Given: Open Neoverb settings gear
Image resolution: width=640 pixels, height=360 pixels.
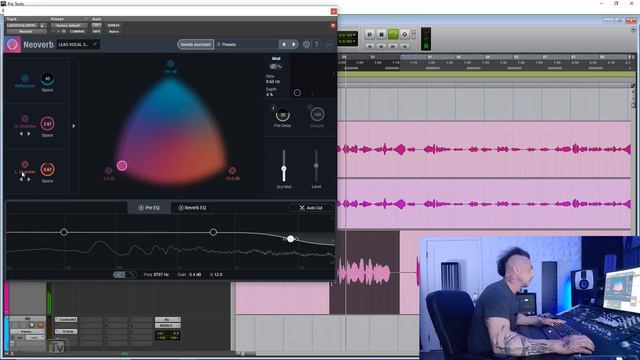Looking at the screenshot, I should pyautogui.click(x=307, y=44).
